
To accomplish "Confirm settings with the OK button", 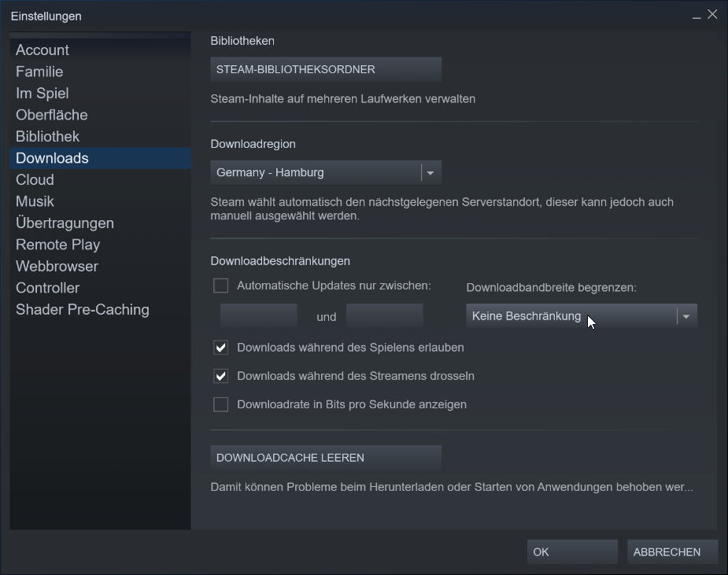I will [x=572, y=552].
